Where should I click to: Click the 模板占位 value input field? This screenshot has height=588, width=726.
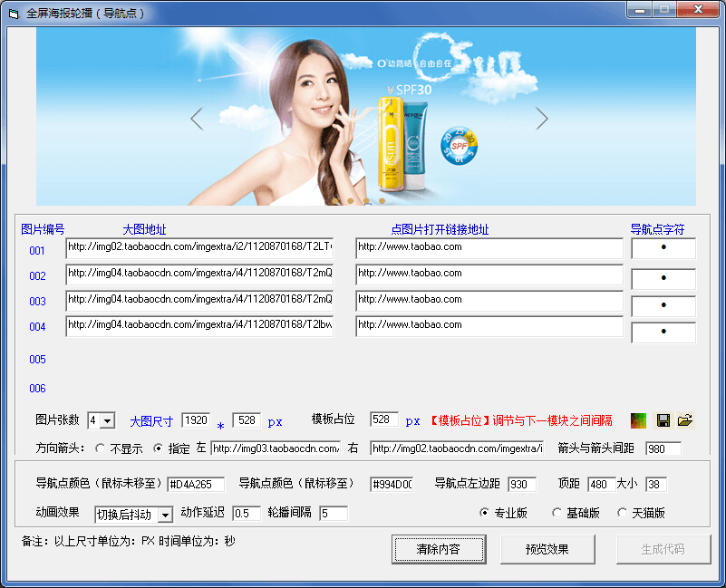[x=384, y=420]
